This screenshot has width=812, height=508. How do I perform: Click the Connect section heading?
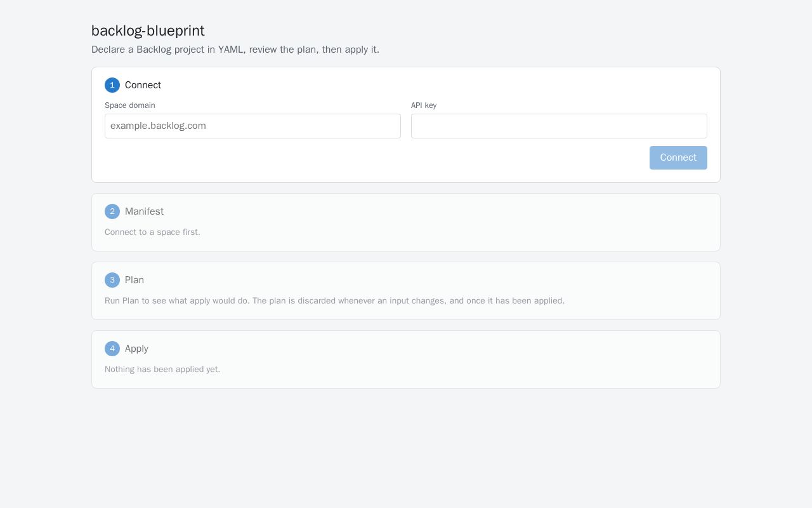pos(143,85)
